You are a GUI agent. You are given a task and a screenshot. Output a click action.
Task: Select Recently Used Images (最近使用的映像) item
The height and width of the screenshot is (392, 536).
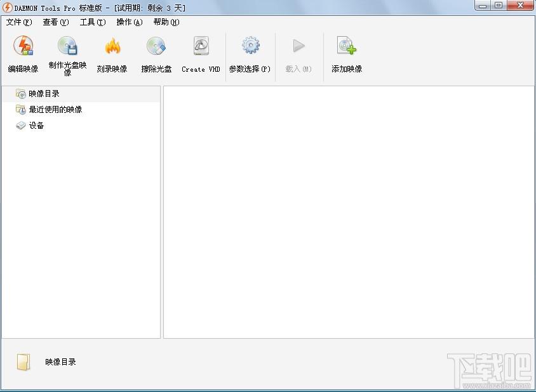pos(55,110)
